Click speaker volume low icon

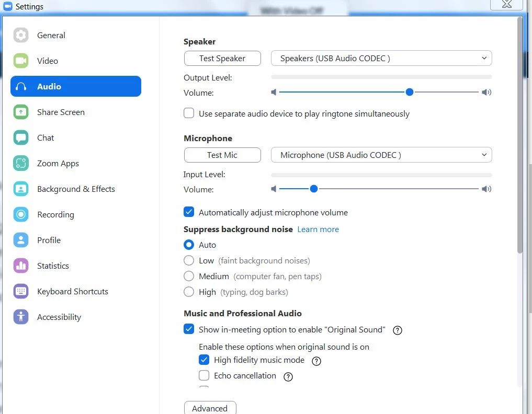tap(274, 92)
